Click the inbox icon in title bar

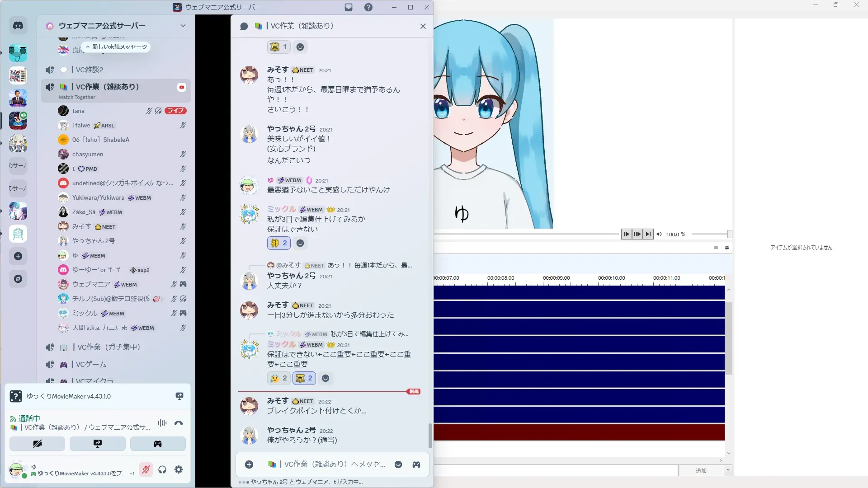(x=349, y=7)
